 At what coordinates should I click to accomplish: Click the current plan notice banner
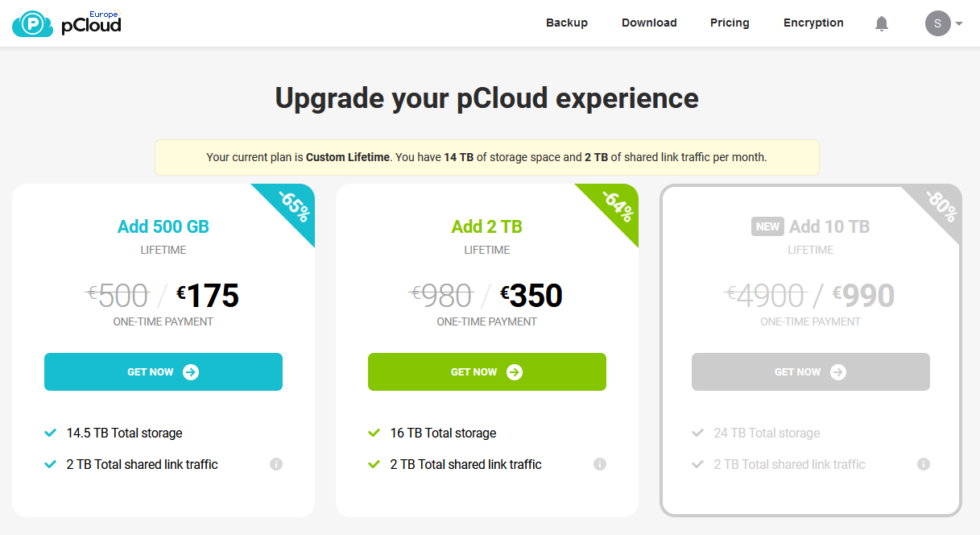coord(487,157)
